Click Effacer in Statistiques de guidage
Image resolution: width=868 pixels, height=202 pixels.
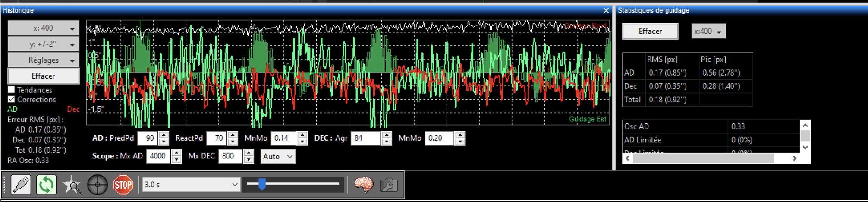tap(650, 31)
